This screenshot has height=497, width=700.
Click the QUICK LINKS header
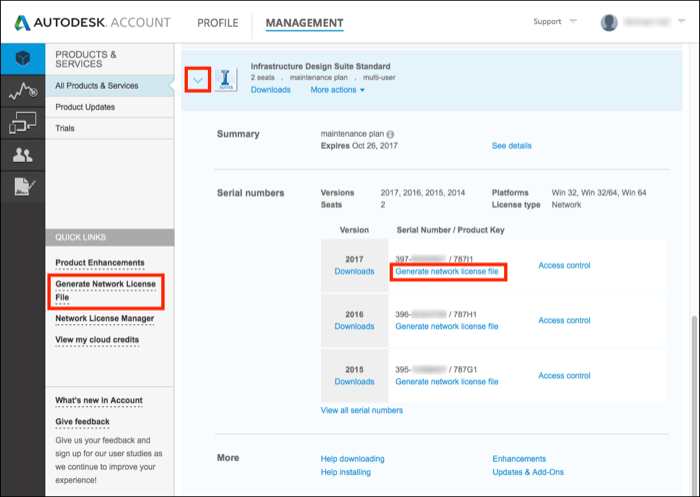click(110, 238)
